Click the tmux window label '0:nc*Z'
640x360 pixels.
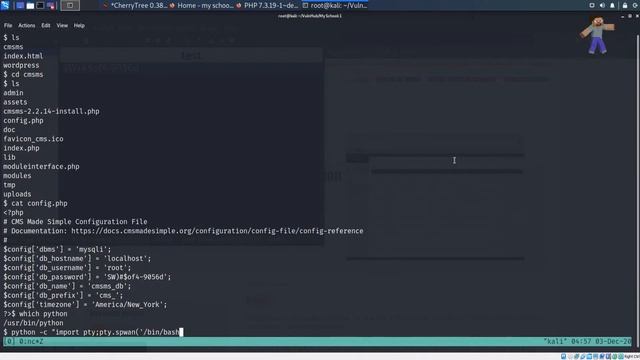click(x=31, y=341)
